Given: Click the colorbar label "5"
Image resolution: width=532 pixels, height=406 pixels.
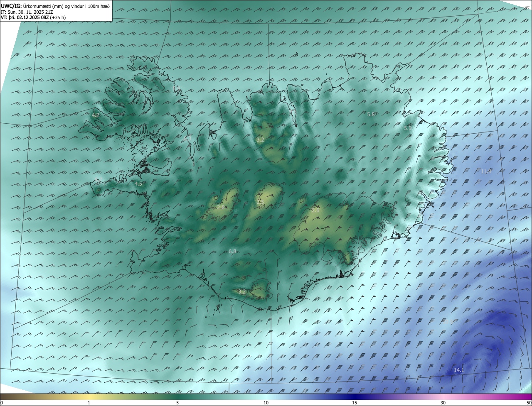Looking at the screenshot, I should [177, 403].
